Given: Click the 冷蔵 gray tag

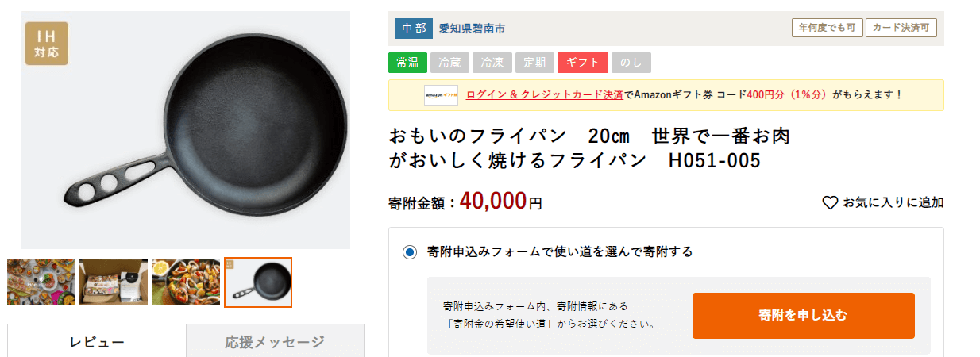Looking at the screenshot, I should (449, 63).
